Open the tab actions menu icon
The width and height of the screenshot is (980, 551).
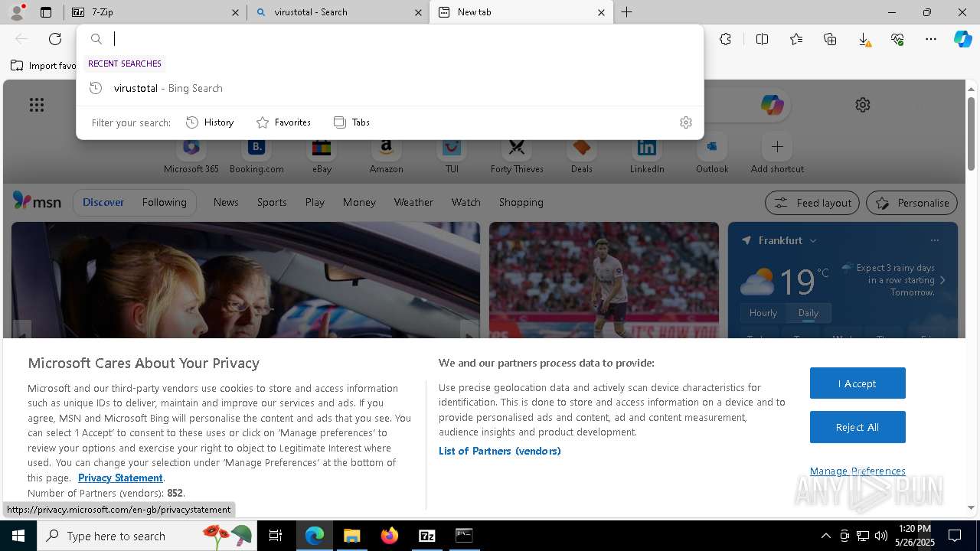click(x=46, y=12)
